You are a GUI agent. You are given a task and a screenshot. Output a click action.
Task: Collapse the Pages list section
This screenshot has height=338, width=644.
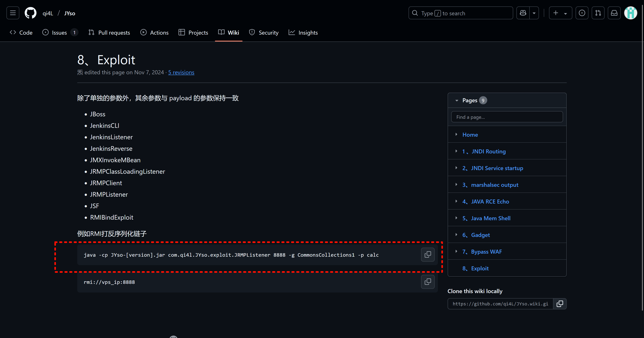(457, 100)
